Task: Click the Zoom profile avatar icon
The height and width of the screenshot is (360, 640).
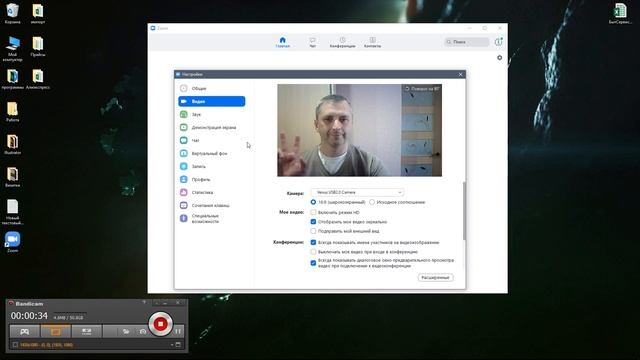Action: coord(498,42)
